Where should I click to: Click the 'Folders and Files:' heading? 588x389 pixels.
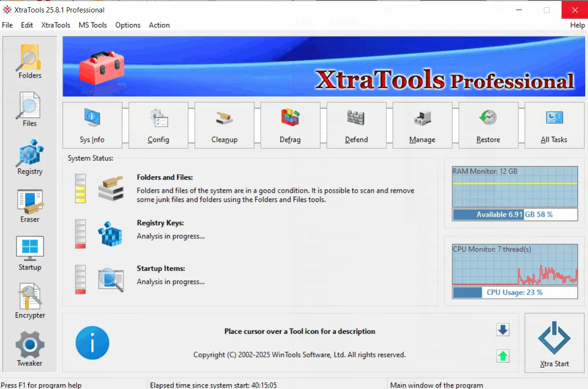(x=165, y=177)
